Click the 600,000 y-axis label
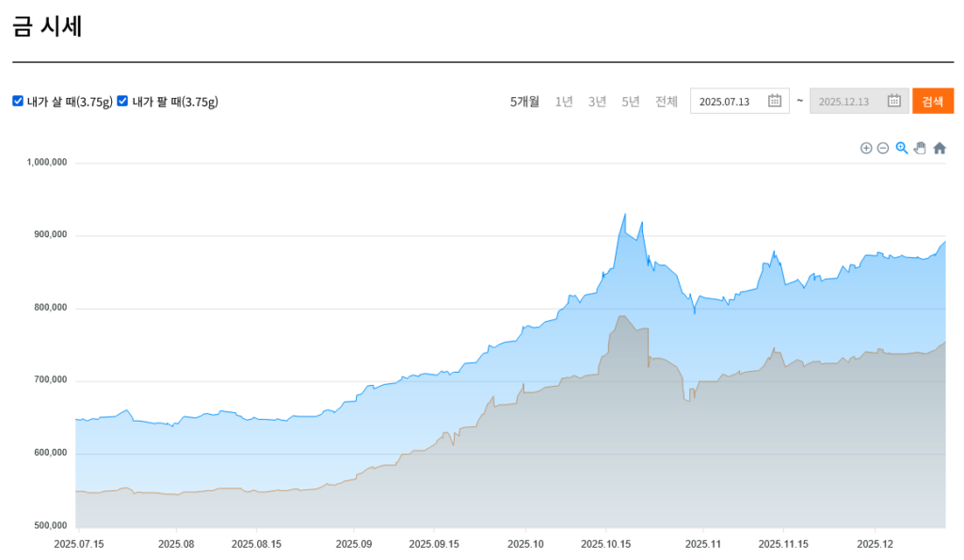This screenshot has width=964, height=560. [51, 453]
